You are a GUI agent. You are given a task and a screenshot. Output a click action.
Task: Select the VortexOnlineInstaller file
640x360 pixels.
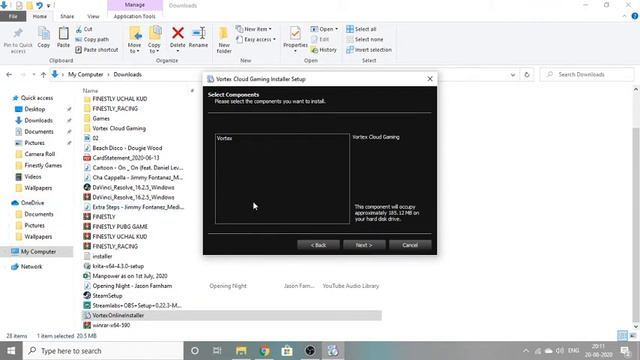pos(232,315)
